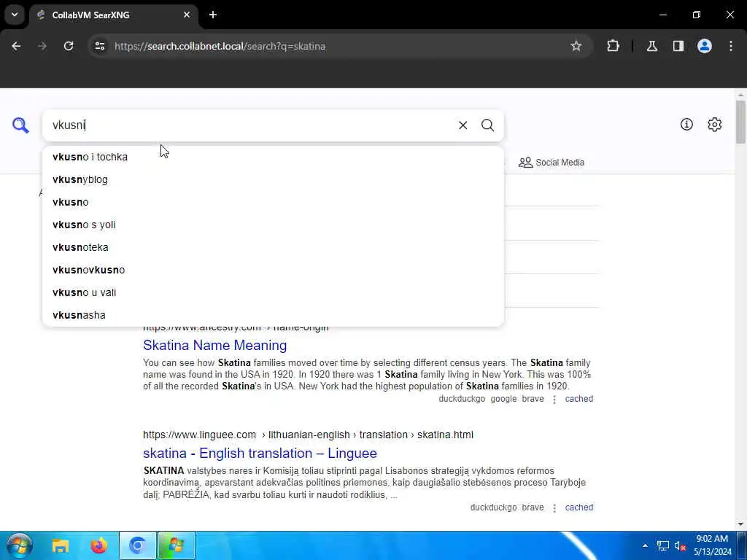The height and width of the screenshot is (560, 747).
Task: Click the linguee.com result URL
Action: [309, 435]
